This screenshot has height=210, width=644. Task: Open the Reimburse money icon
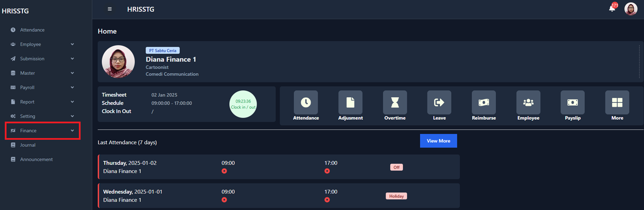coord(484,102)
